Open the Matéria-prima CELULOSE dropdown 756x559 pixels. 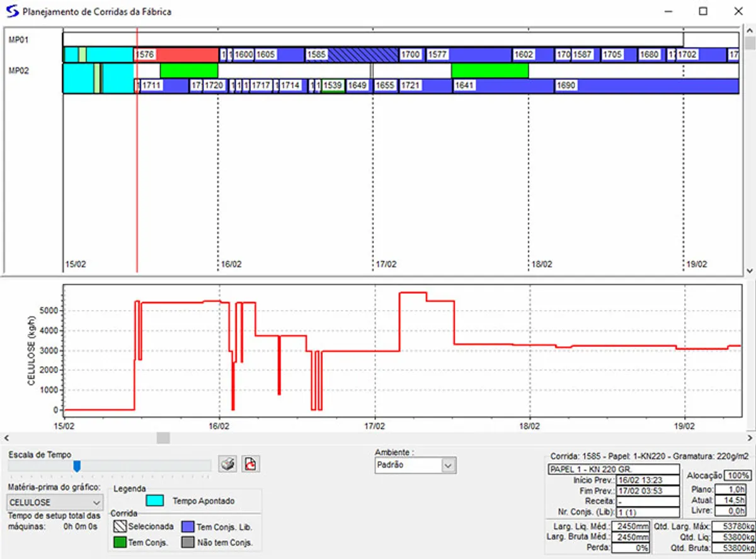(96, 502)
